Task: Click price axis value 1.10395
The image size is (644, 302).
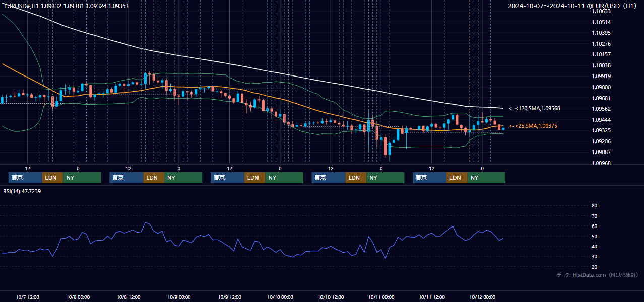Action: pyautogui.click(x=601, y=33)
